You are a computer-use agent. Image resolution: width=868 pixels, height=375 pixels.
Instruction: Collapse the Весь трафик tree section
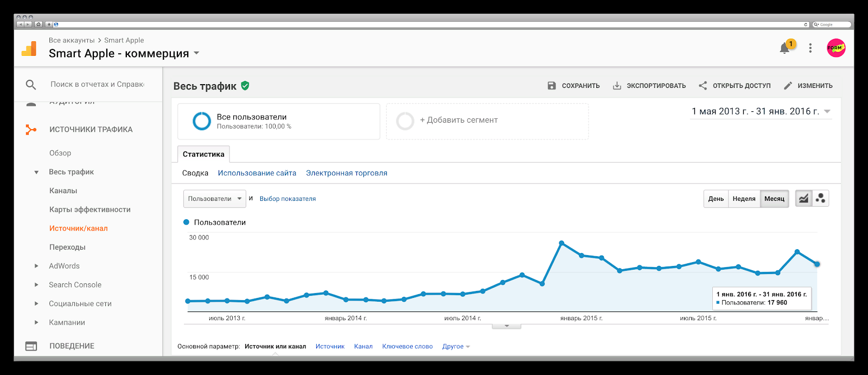pyautogui.click(x=36, y=173)
